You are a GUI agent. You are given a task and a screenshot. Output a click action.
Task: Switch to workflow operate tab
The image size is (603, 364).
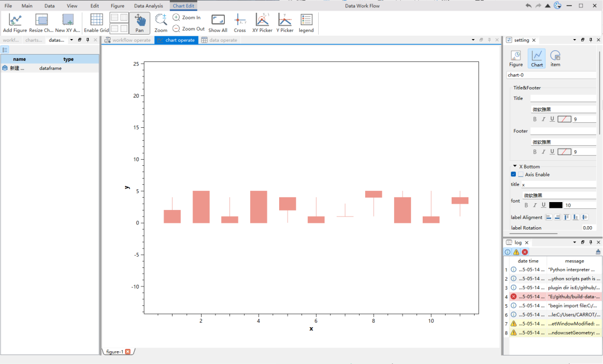click(128, 40)
